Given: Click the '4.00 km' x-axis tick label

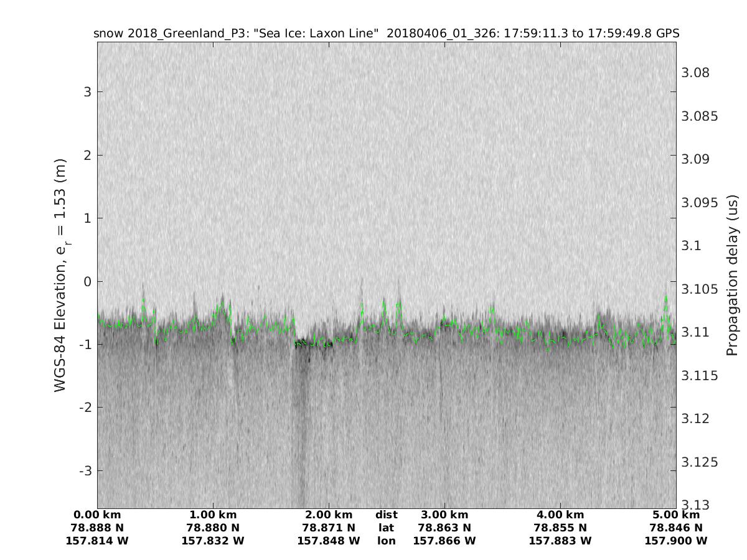Looking at the screenshot, I should pos(560,515).
